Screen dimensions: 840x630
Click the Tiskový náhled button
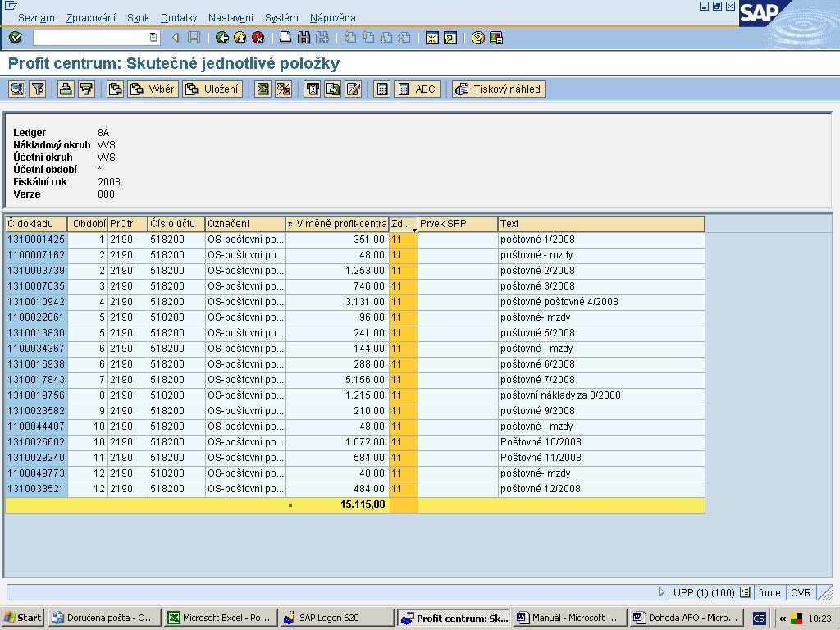[x=499, y=89]
